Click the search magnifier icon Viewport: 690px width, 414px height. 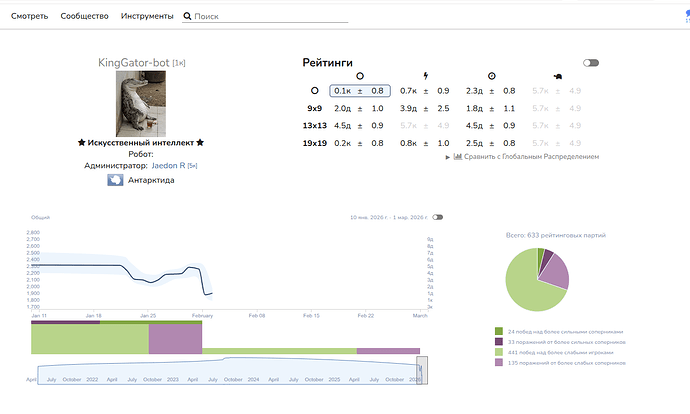187,17
